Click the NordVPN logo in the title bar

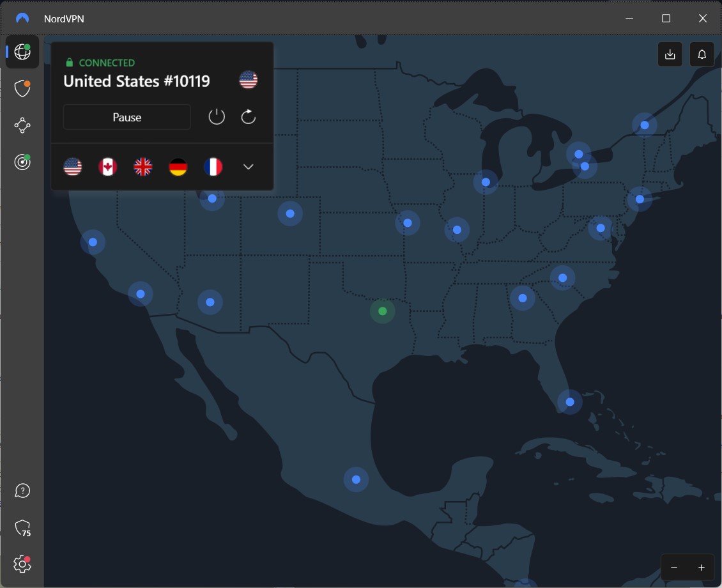point(22,19)
